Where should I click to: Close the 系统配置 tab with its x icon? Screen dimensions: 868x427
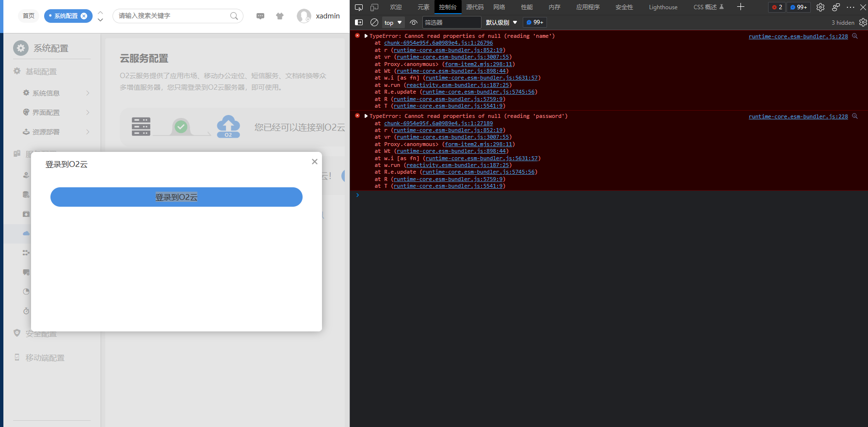pyautogui.click(x=84, y=16)
